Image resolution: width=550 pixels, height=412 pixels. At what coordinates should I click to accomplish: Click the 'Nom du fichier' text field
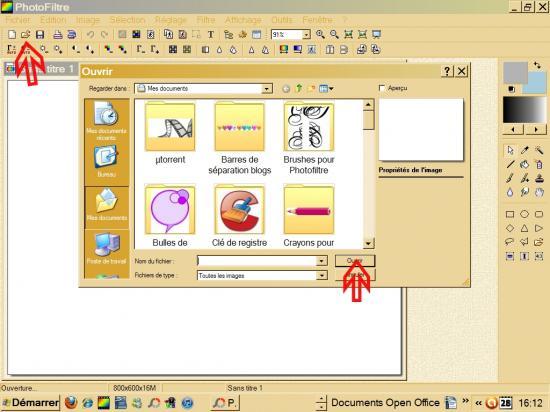tap(257, 261)
